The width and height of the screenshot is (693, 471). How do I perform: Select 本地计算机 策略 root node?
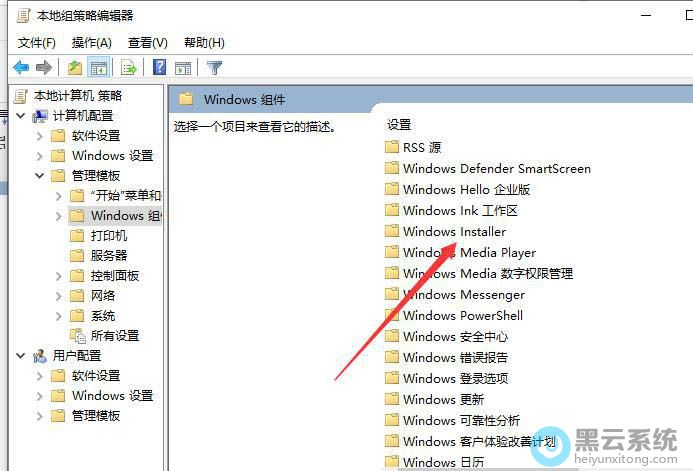click(x=77, y=96)
